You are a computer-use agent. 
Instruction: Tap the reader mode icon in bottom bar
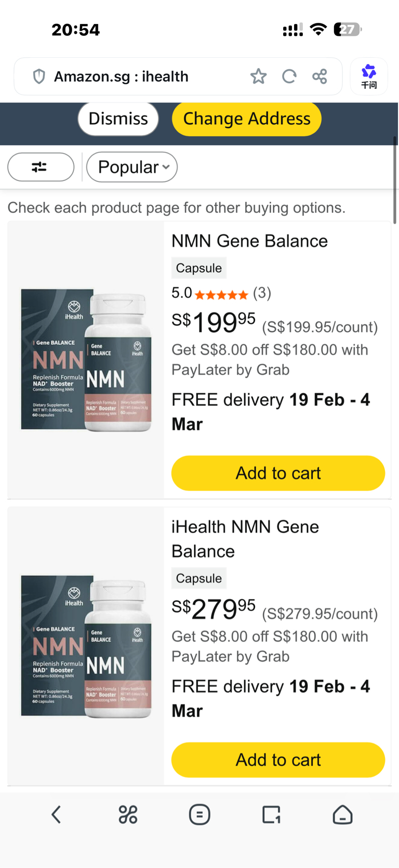click(x=199, y=814)
